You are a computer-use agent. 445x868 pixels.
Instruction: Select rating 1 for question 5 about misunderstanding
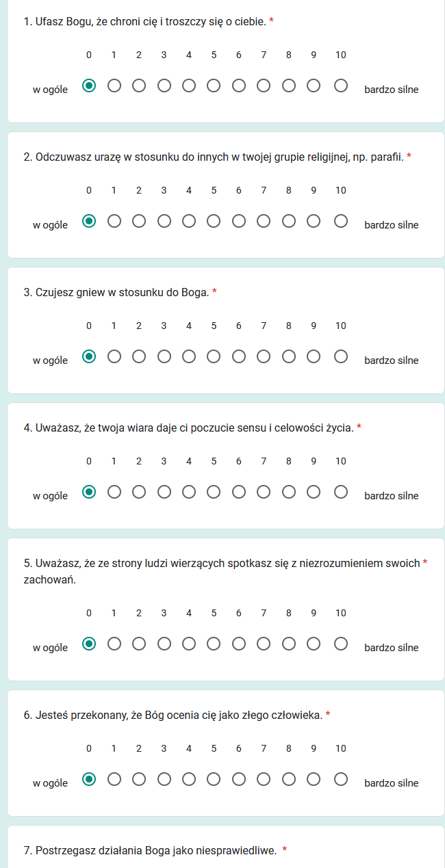114,644
